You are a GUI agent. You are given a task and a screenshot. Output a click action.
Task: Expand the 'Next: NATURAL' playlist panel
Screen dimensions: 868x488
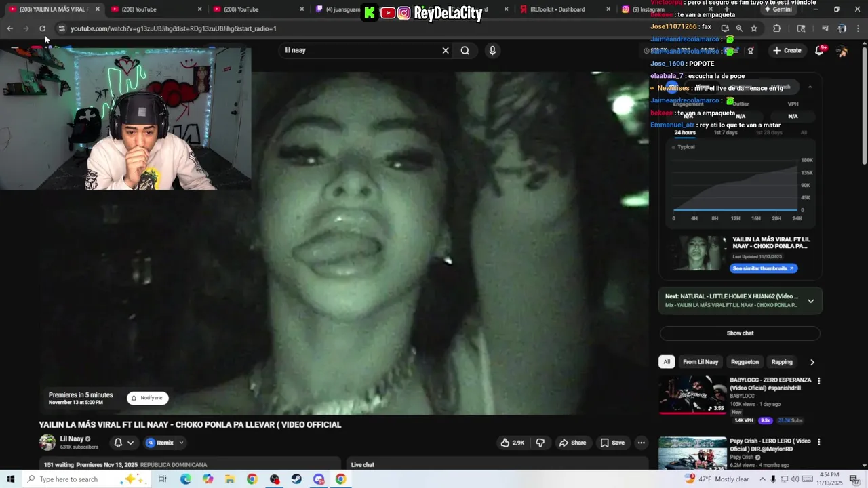[x=810, y=301]
